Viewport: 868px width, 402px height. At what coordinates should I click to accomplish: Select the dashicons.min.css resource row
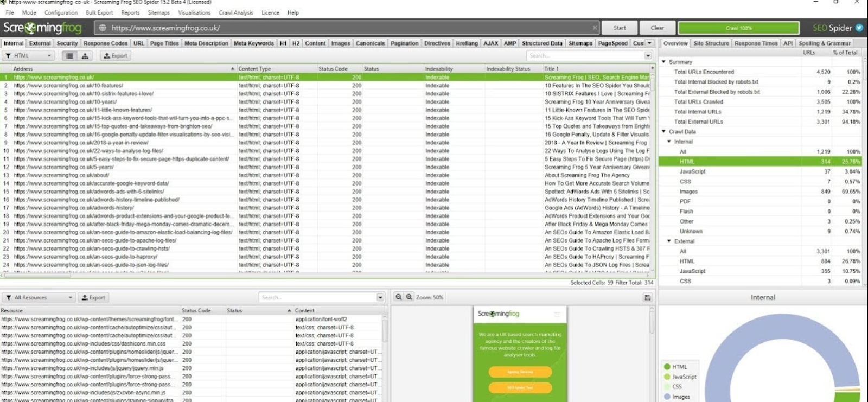click(x=192, y=343)
